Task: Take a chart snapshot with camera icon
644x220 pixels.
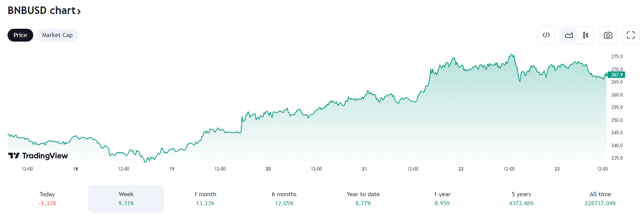Action: [608, 35]
